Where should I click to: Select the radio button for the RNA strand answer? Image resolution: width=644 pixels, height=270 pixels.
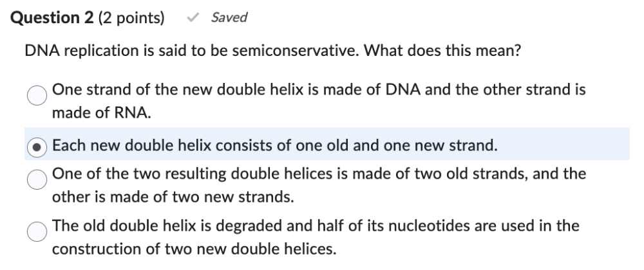pos(37,95)
